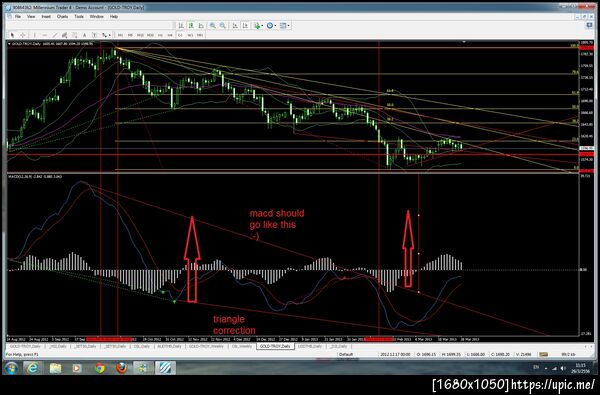600x395 pixels.
Task: Open the Tools menu
Action: [79, 16]
